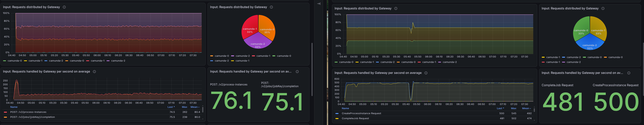Click Max value 262 in left legend table
The image size is (644, 125).
click(185, 112)
